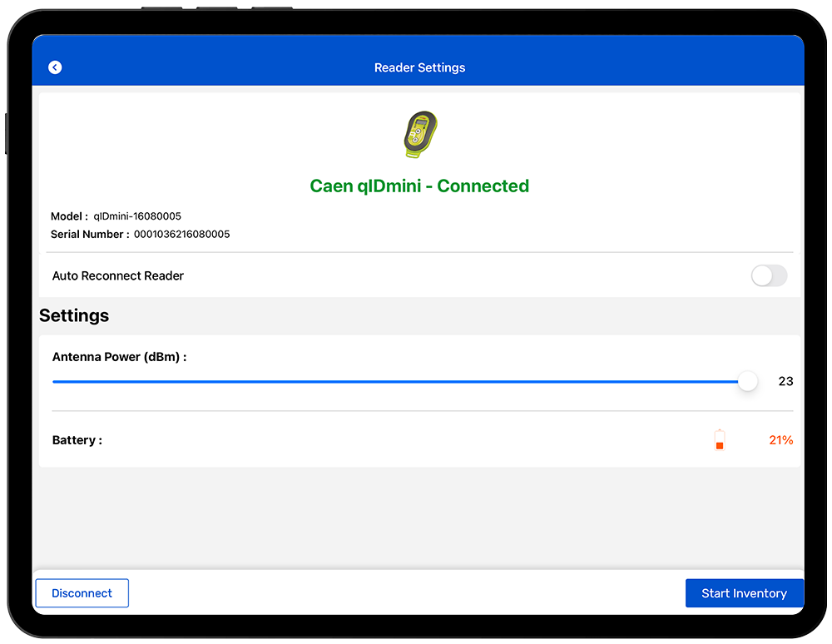The width and height of the screenshot is (832, 644).
Task: Click the Reader Settings header title
Action: point(419,67)
